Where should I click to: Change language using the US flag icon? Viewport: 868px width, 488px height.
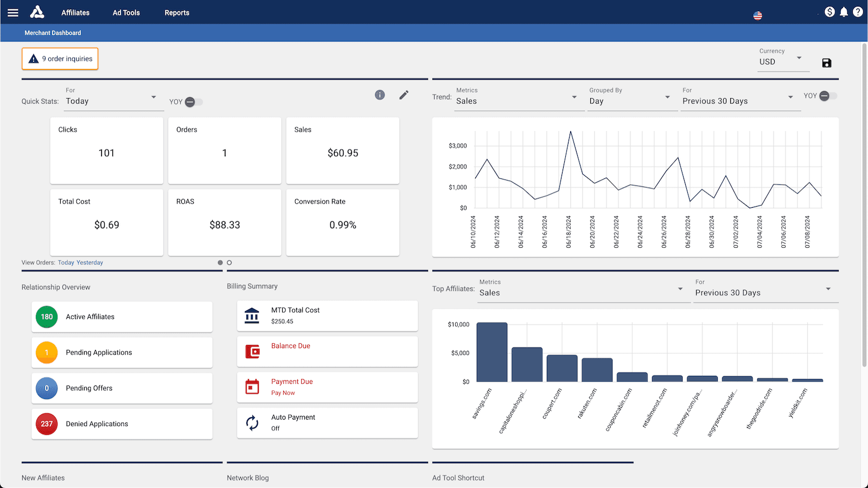(757, 15)
